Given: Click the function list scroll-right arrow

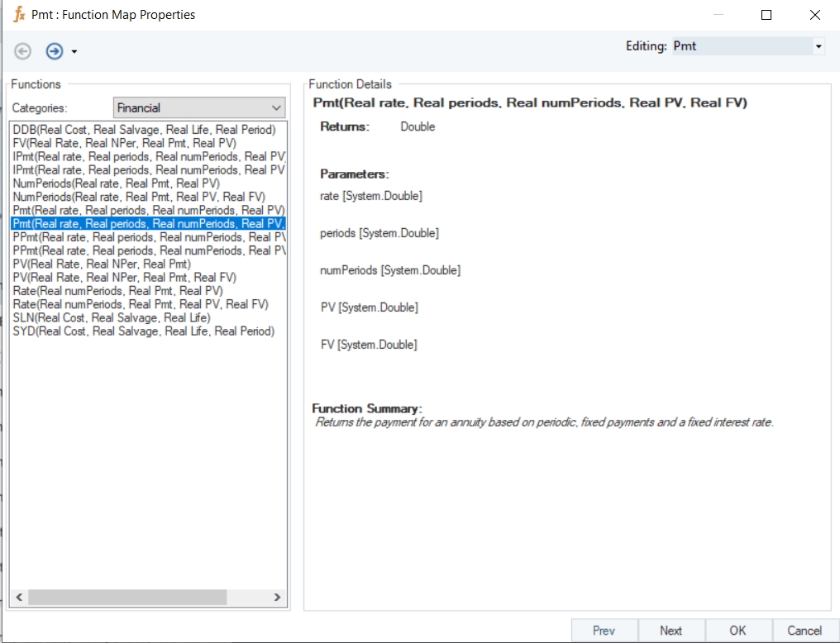Looking at the screenshot, I should 277,597.
